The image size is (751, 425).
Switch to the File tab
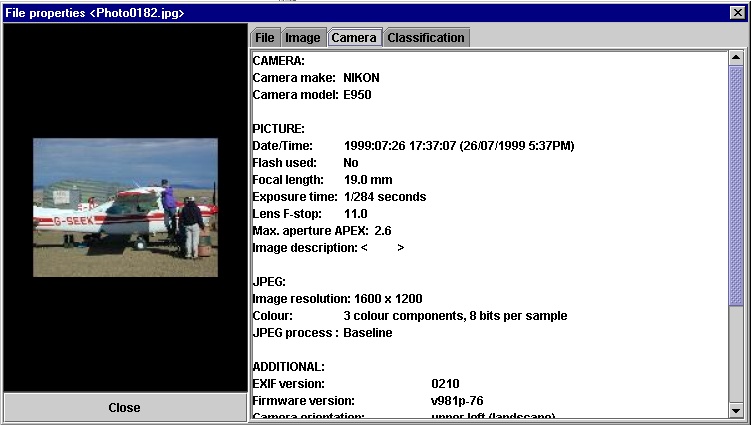click(x=265, y=38)
